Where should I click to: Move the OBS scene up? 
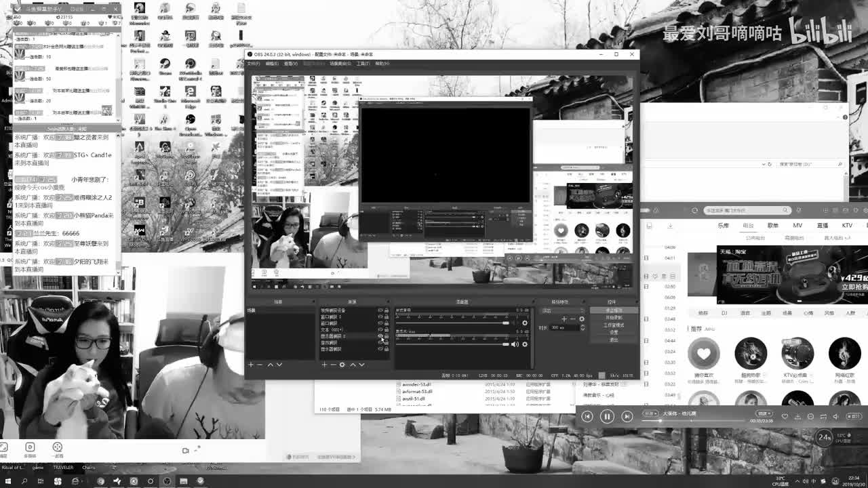point(270,365)
